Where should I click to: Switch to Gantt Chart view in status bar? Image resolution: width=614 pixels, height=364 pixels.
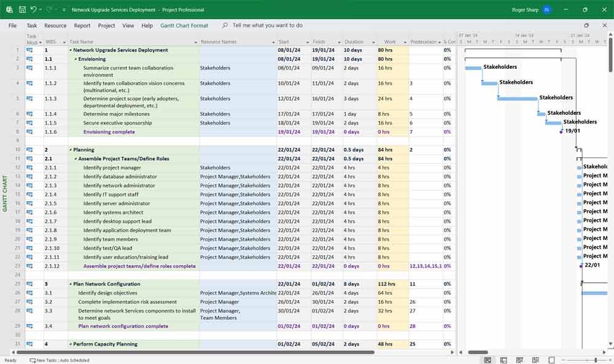pyautogui.click(x=488, y=360)
